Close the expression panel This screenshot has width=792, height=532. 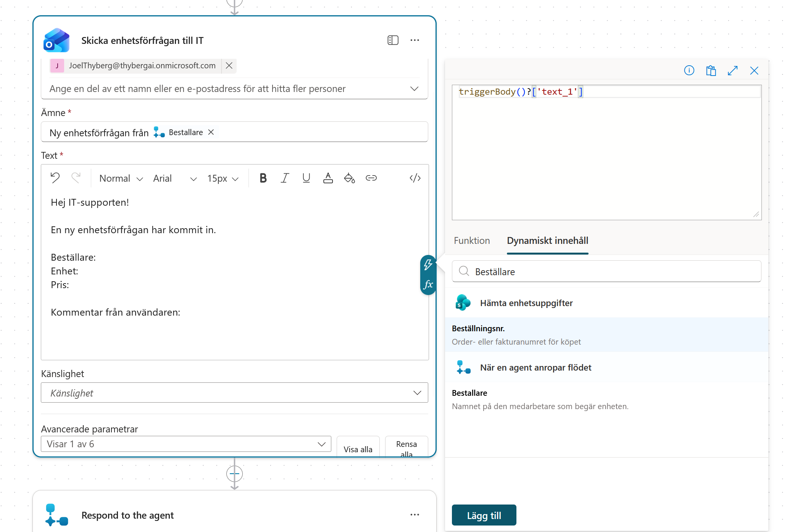[x=754, y=70]
